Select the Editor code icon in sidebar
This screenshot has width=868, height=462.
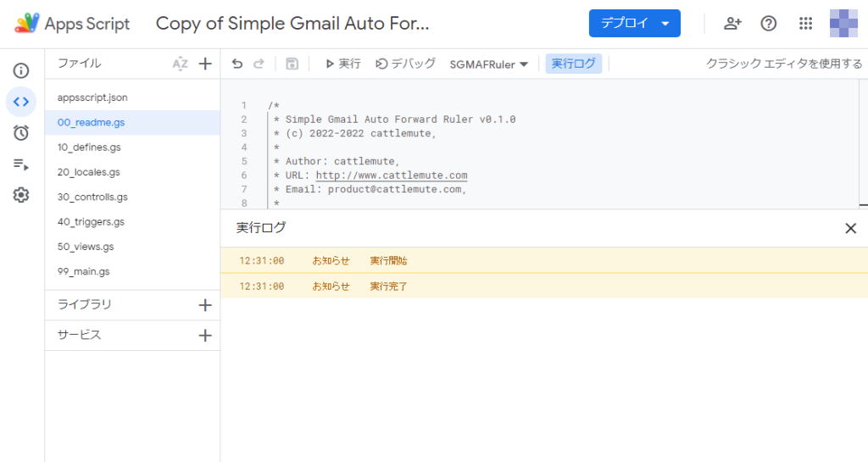(x=21, y=102)
